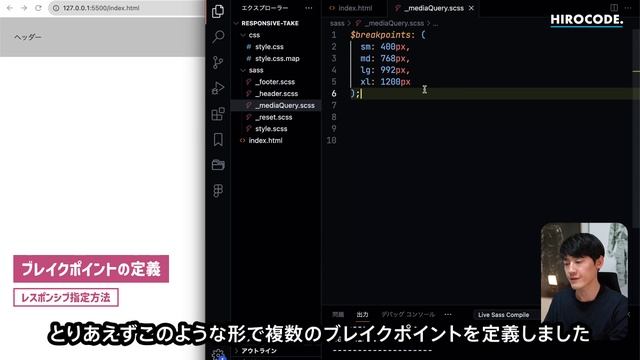
Task: Open the Search view in activity bar
Action: click(218, 37)
